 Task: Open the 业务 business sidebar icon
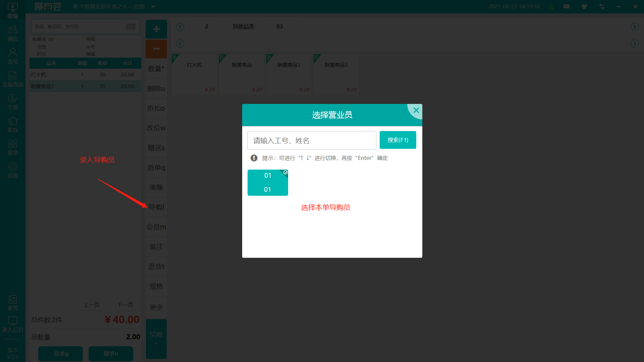13,303
